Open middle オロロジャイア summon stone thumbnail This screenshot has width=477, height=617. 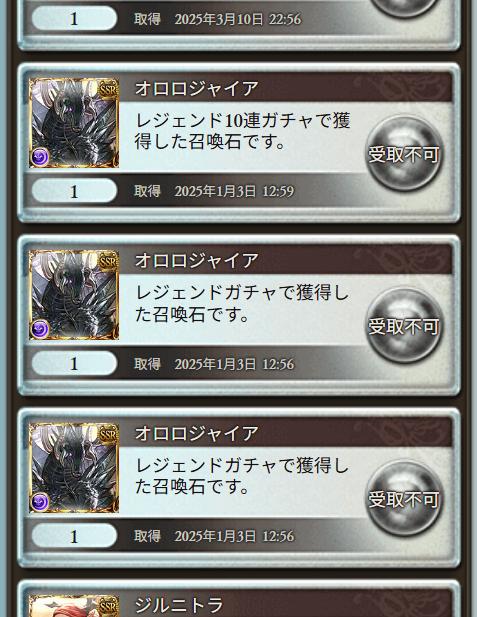coord(74,295)
